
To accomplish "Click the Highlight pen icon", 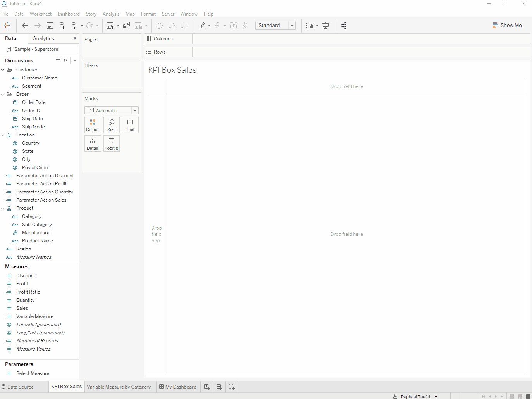I will click(x=203, y=26).
